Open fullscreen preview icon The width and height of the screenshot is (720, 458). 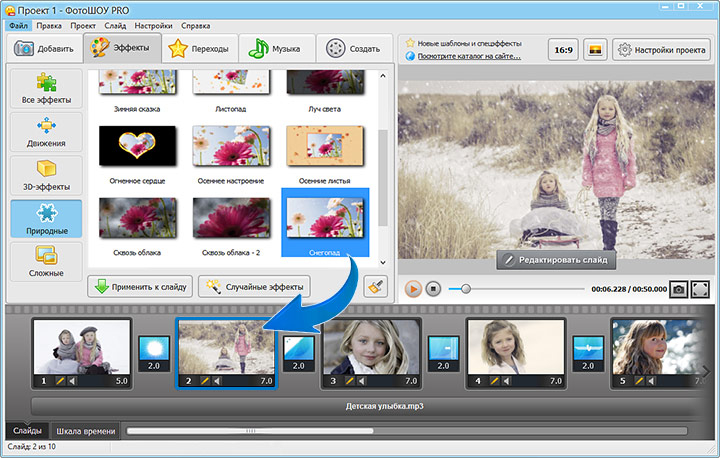point(700,289)
